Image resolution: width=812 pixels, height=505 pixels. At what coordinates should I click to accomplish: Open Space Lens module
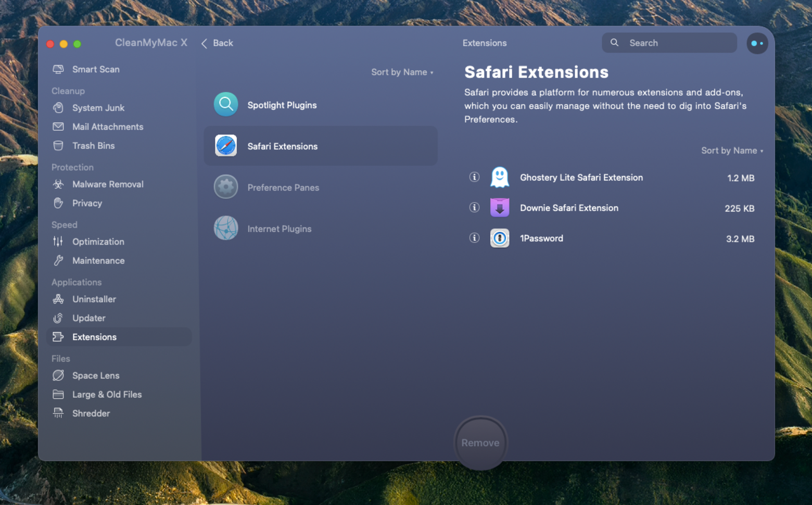click(x=96, y=375)
